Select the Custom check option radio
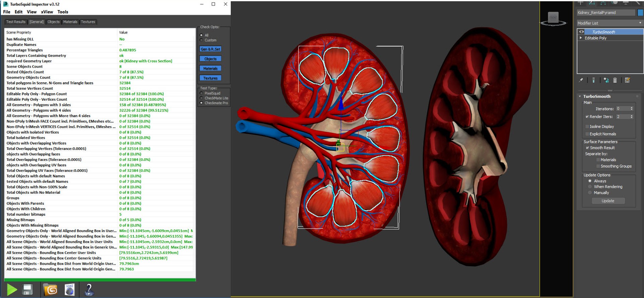 201,40
